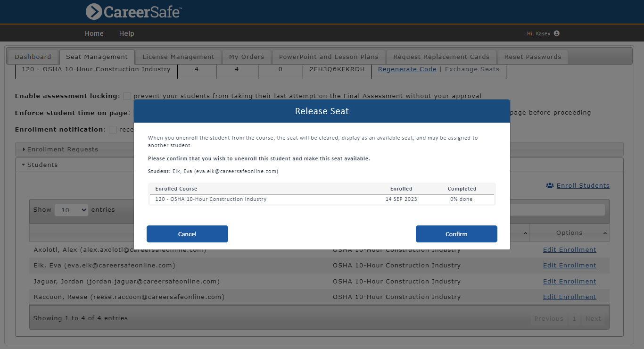
Task: Click the Next pagination control
Action: tap(593, 318)
